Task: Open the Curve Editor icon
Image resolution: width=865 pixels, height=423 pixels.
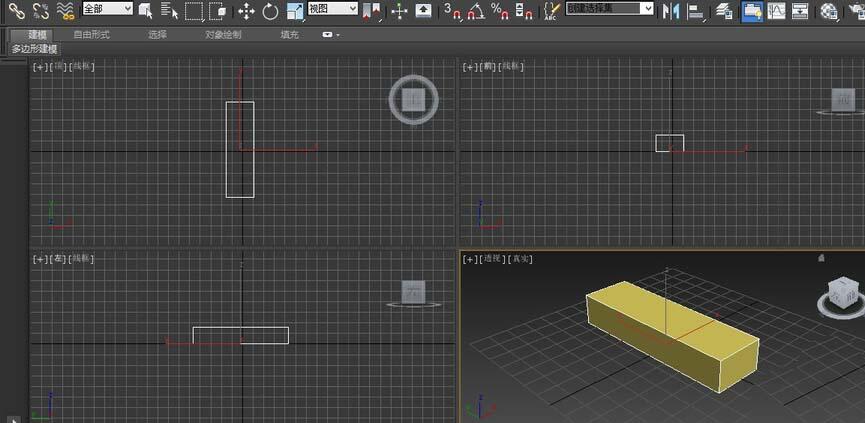Action: tap(776, 10)
